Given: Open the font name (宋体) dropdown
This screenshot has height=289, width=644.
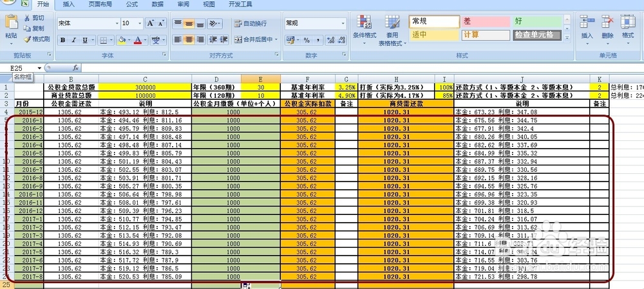Looking at the screenshot, I should pyautogui.click(x=117, y=23).
